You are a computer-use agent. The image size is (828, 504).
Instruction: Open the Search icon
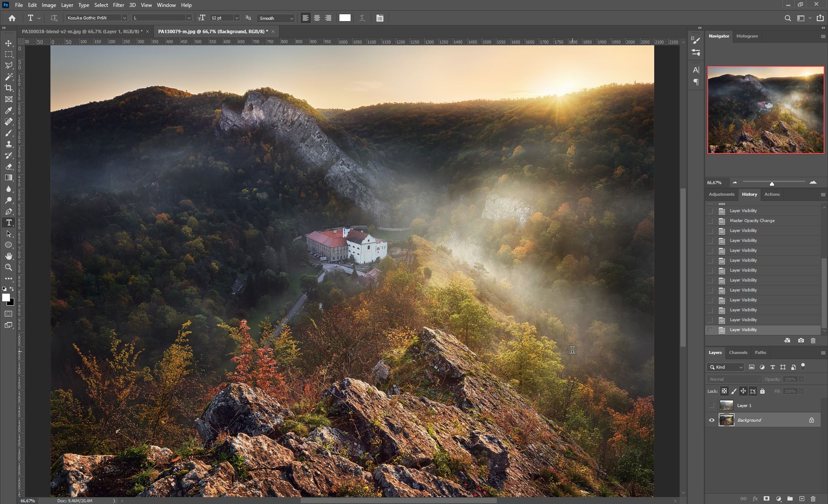coord(787,18)
